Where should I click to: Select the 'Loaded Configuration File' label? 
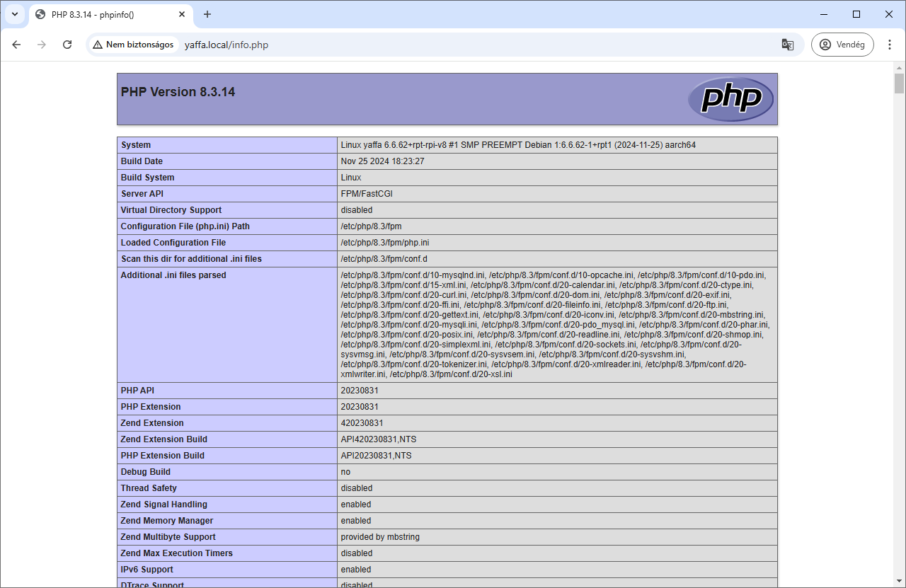point(173,243)
